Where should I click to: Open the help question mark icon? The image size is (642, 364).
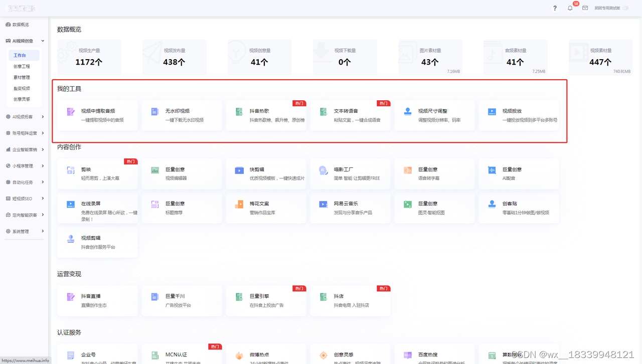(555, 8)
